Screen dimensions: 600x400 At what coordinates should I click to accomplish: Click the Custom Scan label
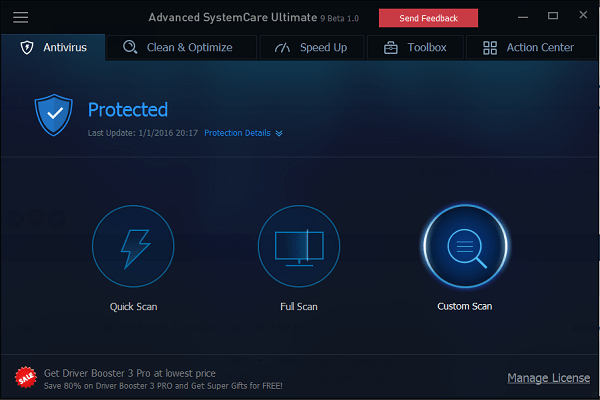465,306
